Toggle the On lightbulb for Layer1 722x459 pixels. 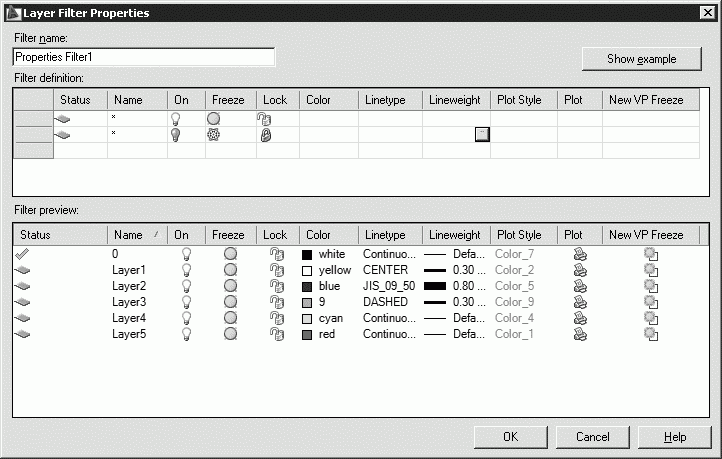[x=185, y=270]
